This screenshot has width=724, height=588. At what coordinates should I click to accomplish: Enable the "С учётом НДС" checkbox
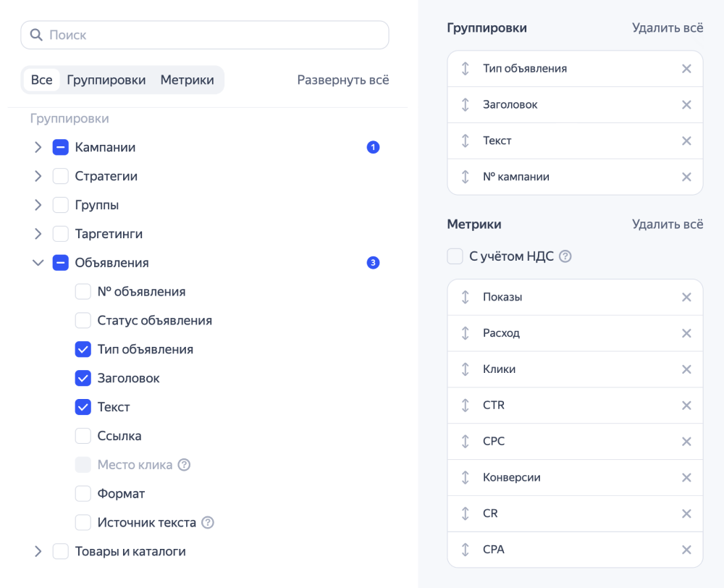(x=455, y=256)
